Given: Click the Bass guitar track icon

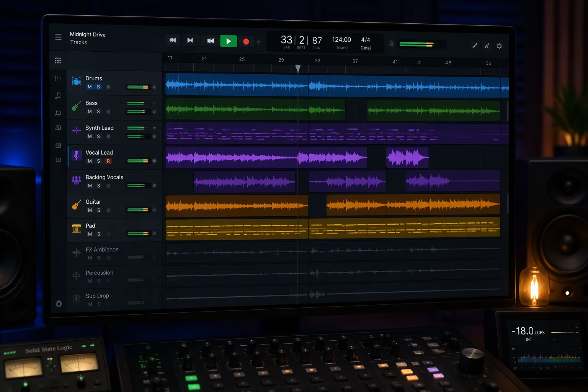Looking at the screenshot, I should pos(76,106).
